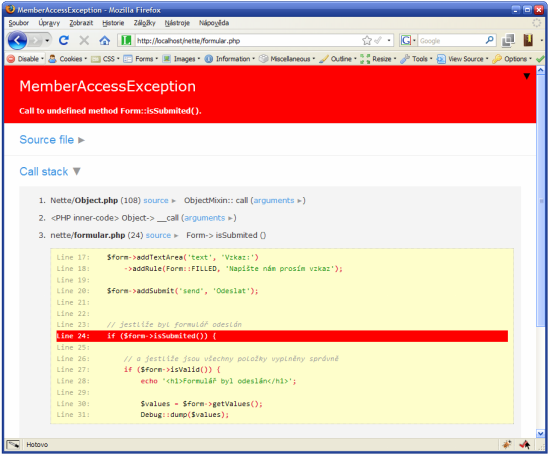The height and width of the screenshot is (456, 550).
Task: Expand the Source file section
Action: [52, 140]
